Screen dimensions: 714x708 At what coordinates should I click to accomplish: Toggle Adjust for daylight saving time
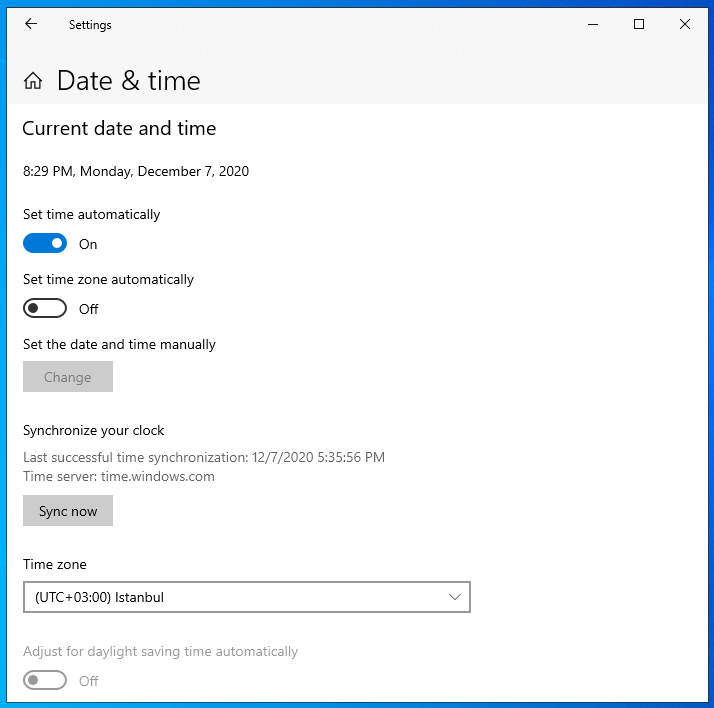click(45, 680)
